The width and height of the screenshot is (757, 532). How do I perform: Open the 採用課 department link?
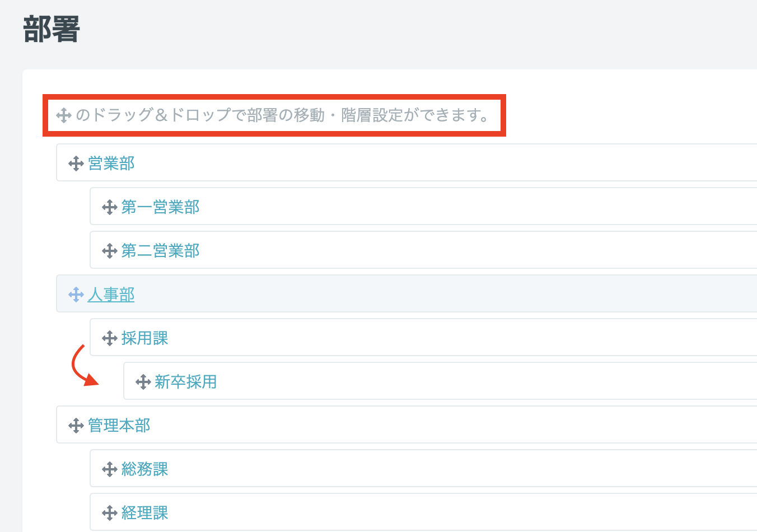(x=145, y=338)
